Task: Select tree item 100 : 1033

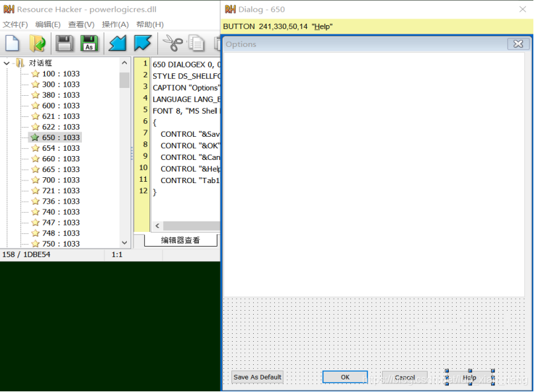Action: [61, 73]
